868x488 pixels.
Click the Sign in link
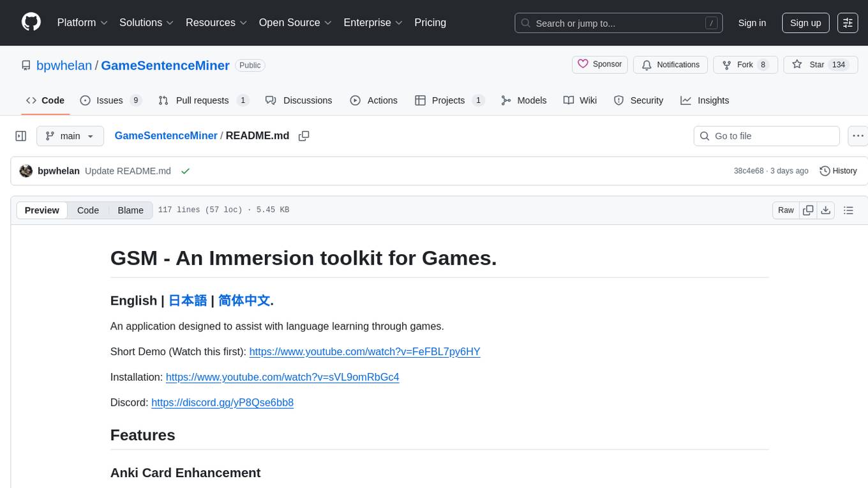pos(752,23)
